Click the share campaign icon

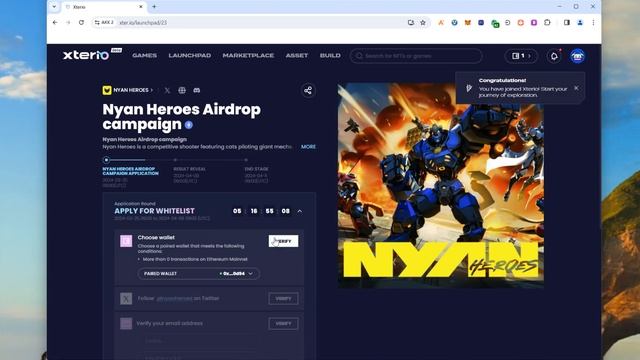pyautogui.click(x=308, y=91)
